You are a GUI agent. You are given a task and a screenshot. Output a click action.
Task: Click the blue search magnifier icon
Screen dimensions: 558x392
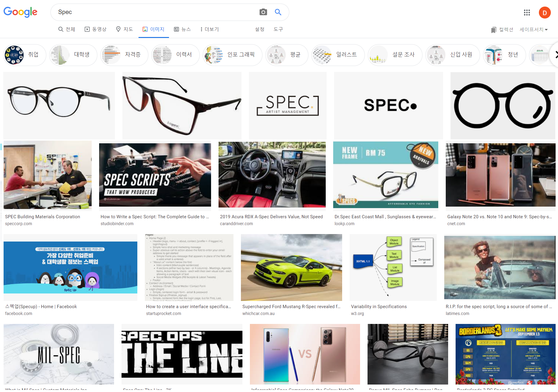(x=278, y=12)
